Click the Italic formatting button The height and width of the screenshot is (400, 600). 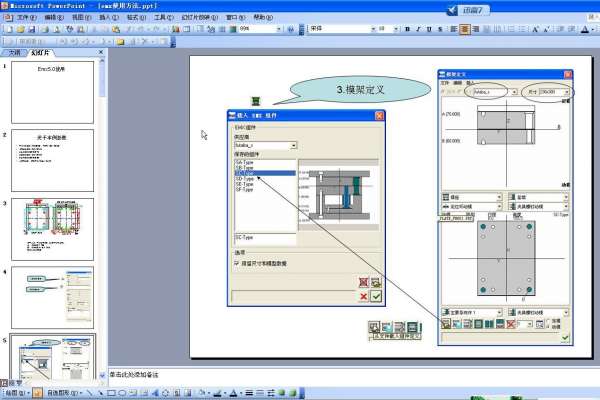coord(418,29)
